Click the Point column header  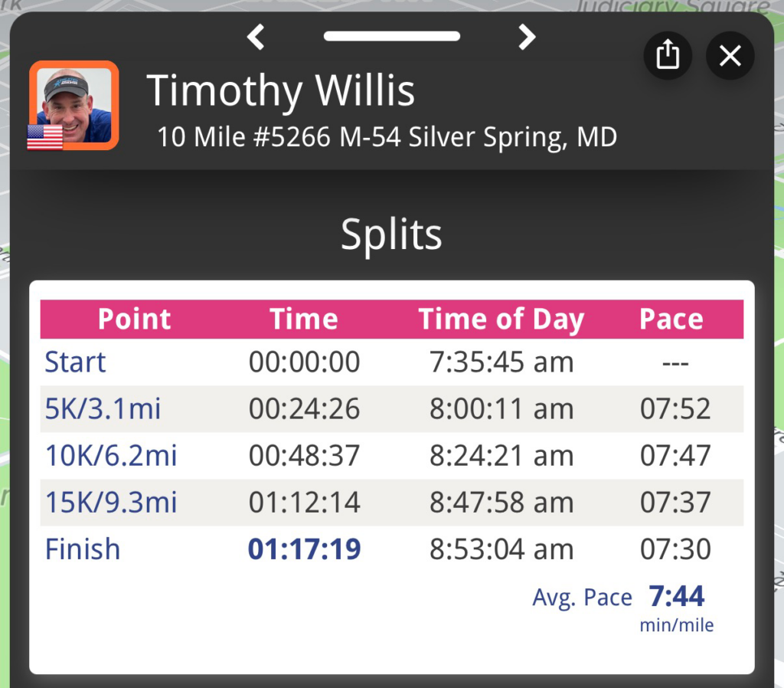click(135, 319)
